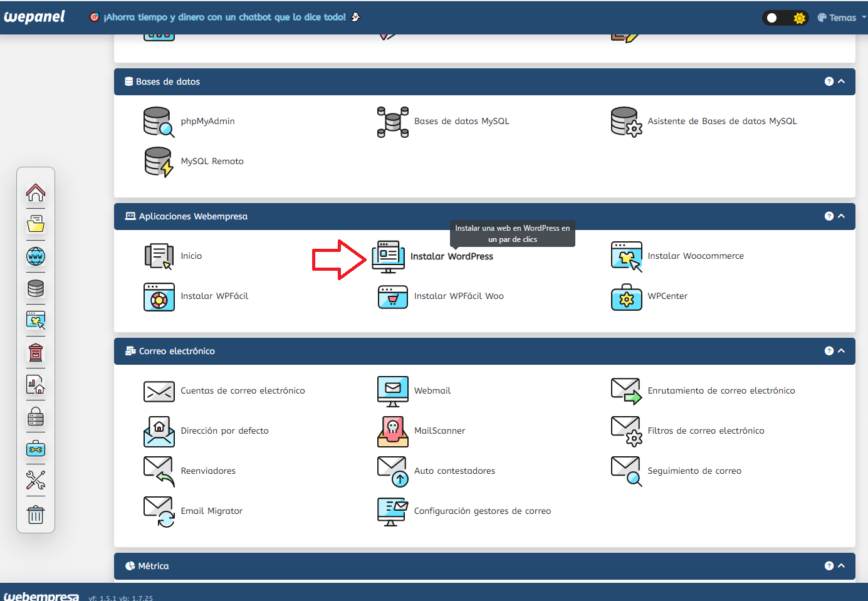Launch the Asistente de Bases de datos MySQL icon

[627, 122]
